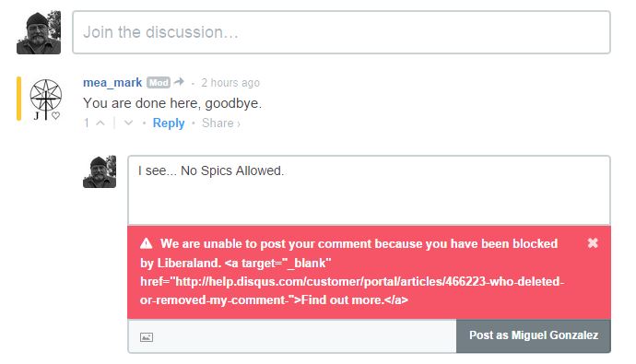The width and height of the screenshot is (636, 364).
Task: Click the Post as Miguel Gonzalez button
Action: pyautogui.click(x=534, y=335)
